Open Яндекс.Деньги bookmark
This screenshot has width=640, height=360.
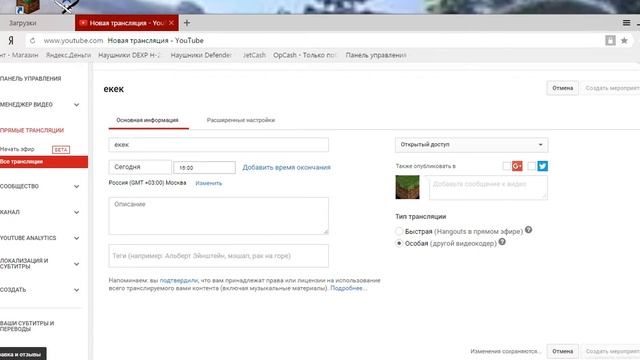click(68, 55)
